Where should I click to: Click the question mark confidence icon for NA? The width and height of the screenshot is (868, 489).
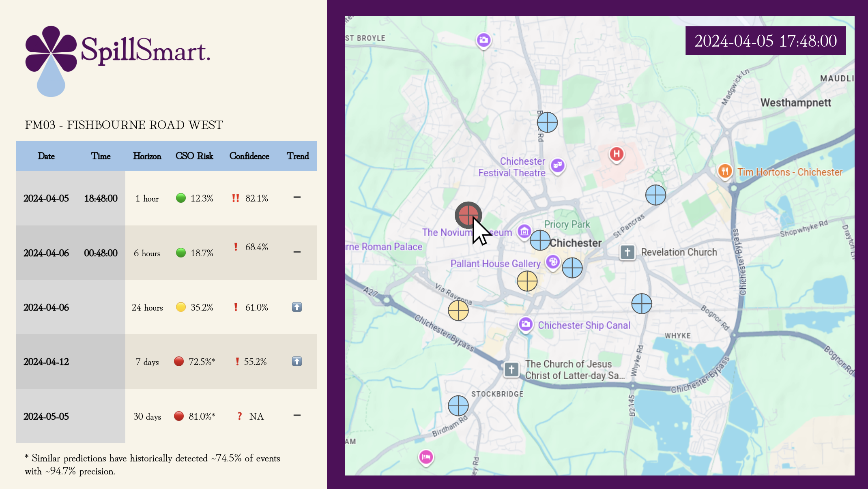[x=240, y=416]
